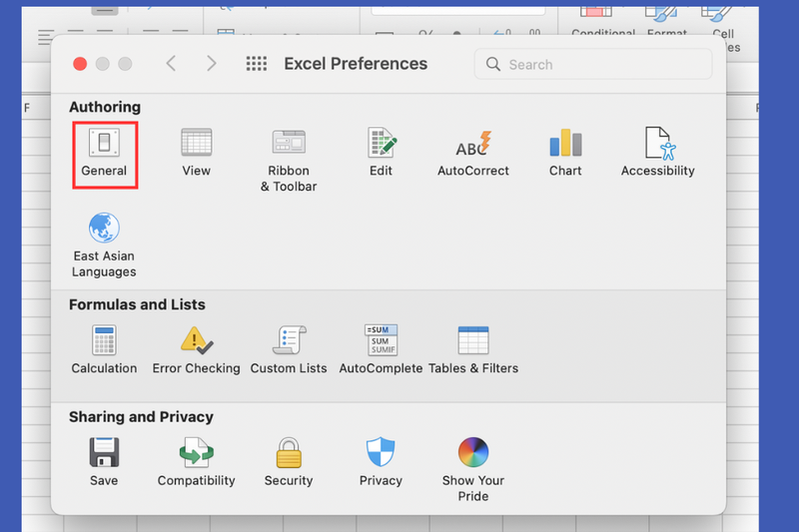Open Save preferences
The height and width of the screenshot is (532, 799).
(x=104, y=462)
